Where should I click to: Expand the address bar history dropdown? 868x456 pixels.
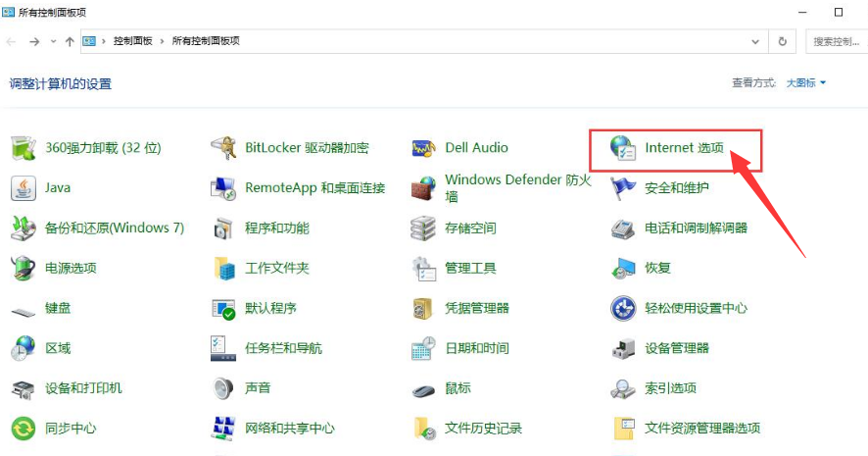coord(755,41)
